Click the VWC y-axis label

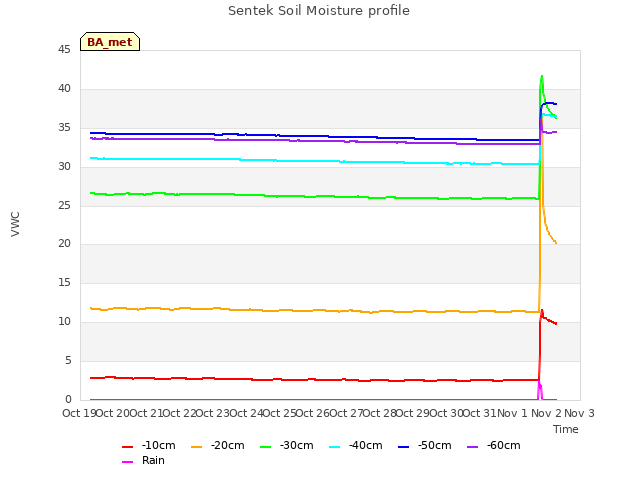pos(15,224)
